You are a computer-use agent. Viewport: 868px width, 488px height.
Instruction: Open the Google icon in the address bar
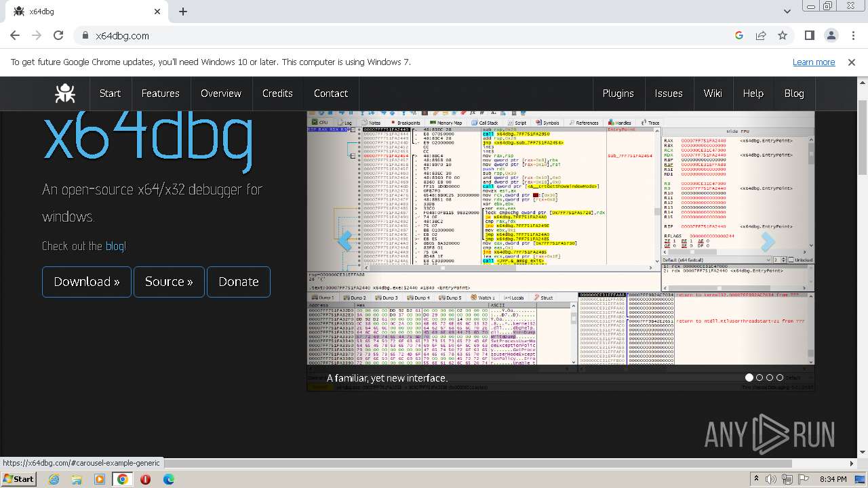739,35
